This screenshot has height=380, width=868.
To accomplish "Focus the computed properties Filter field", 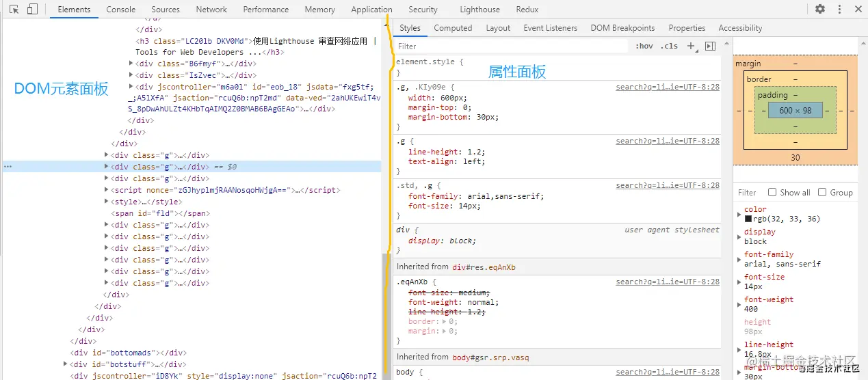I will [748, 193].
